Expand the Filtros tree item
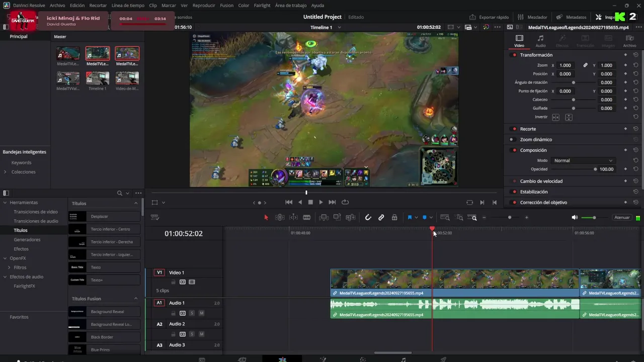The image size is (644, 362). [10, 267]
